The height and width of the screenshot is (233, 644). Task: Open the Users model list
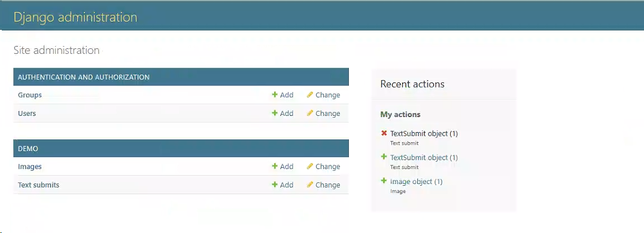pos(27,114)
